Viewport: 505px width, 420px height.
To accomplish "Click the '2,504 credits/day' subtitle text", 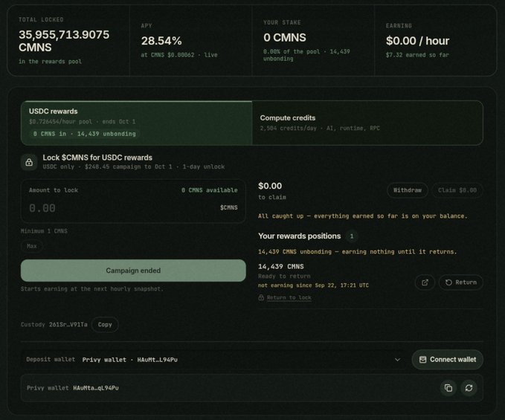I will (320, 128).
